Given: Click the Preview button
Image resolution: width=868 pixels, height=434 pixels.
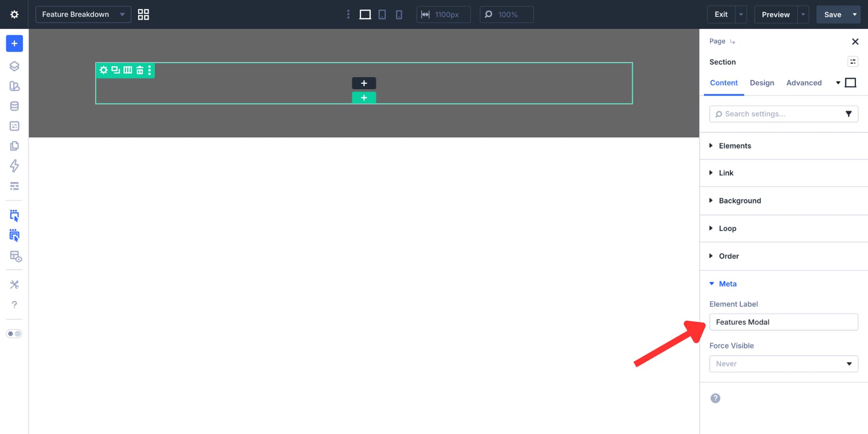Looking at the screenshot, I should point(775,14).
